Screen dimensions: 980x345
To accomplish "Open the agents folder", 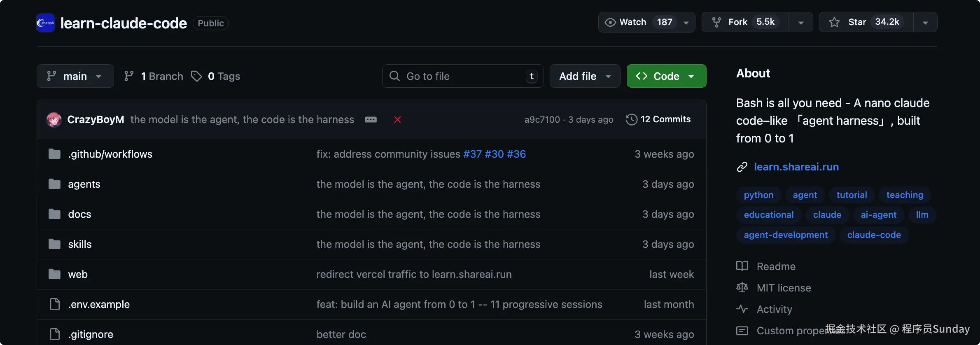I will click(x=84, y=184).
